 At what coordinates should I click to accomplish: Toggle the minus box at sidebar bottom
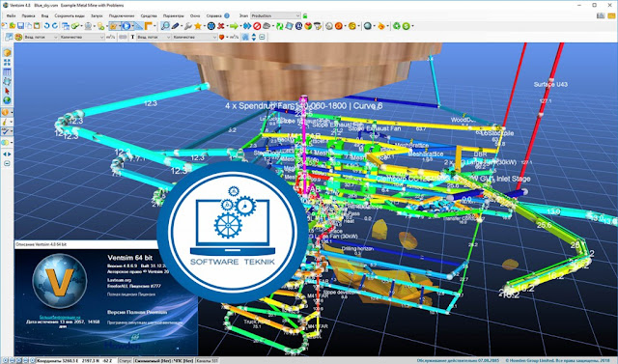tap(7, 163)
